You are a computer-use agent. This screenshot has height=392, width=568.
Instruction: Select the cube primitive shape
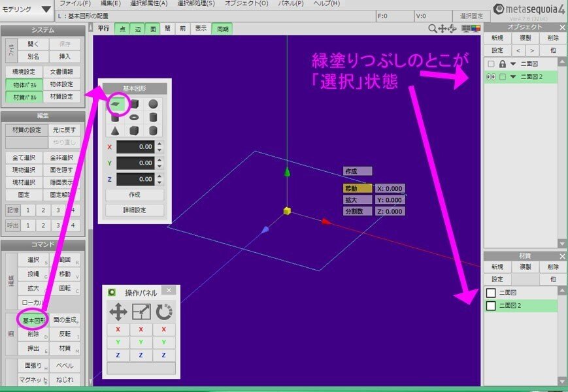(x=135, y=103)
